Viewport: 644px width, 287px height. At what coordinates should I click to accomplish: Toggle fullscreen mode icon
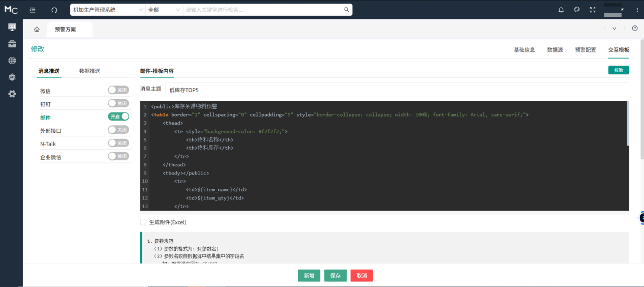(592, 10)
